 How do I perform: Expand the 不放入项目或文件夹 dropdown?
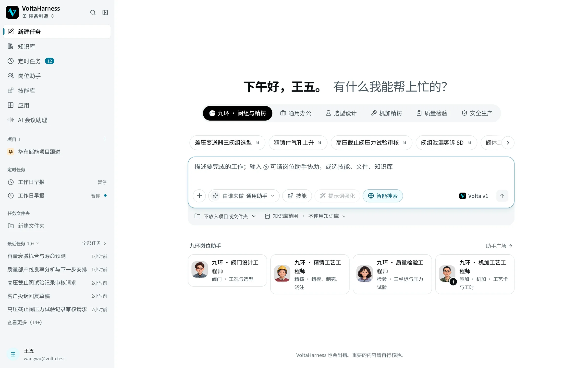point(225,216)
